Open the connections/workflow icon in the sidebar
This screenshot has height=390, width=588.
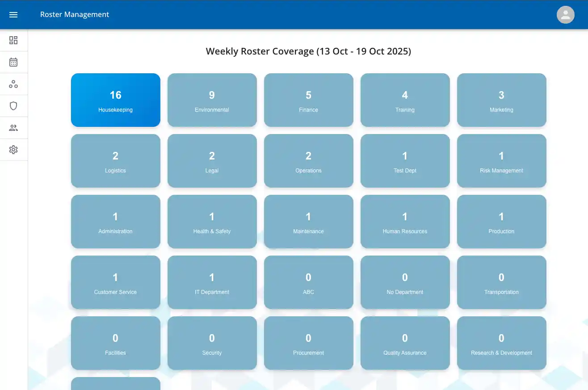[x=13, y=84]
